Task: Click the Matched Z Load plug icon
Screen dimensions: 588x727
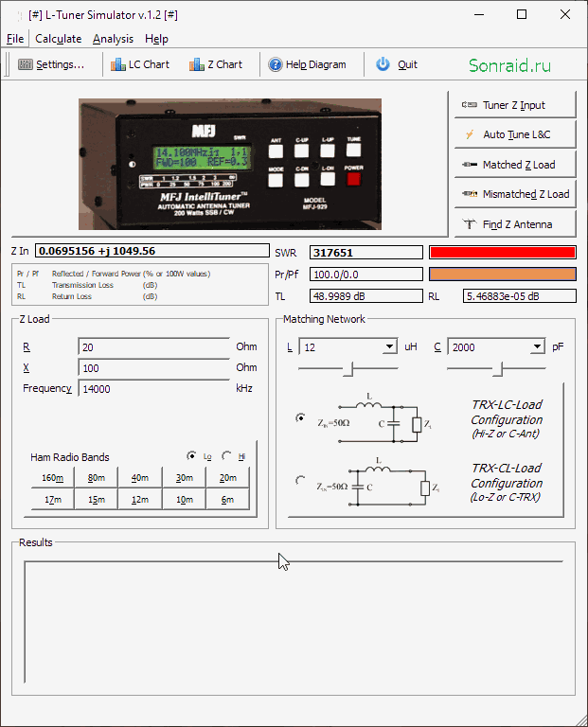Action: point(470,165)
